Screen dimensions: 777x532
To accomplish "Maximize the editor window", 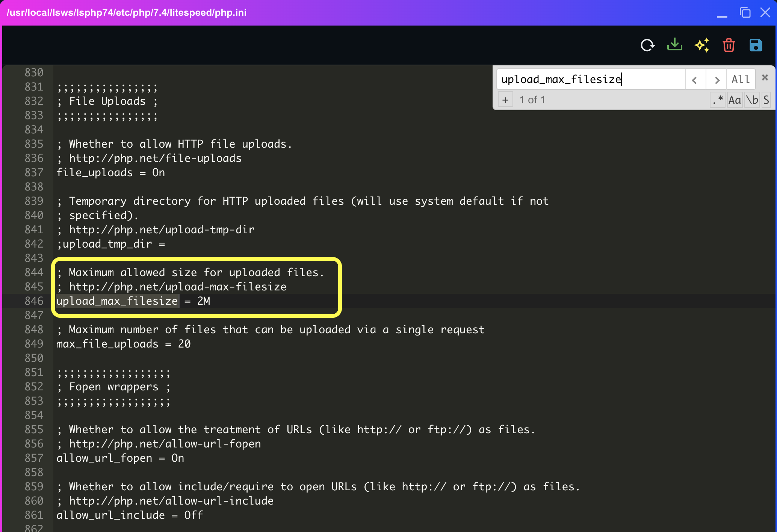I will click(745, 13).
